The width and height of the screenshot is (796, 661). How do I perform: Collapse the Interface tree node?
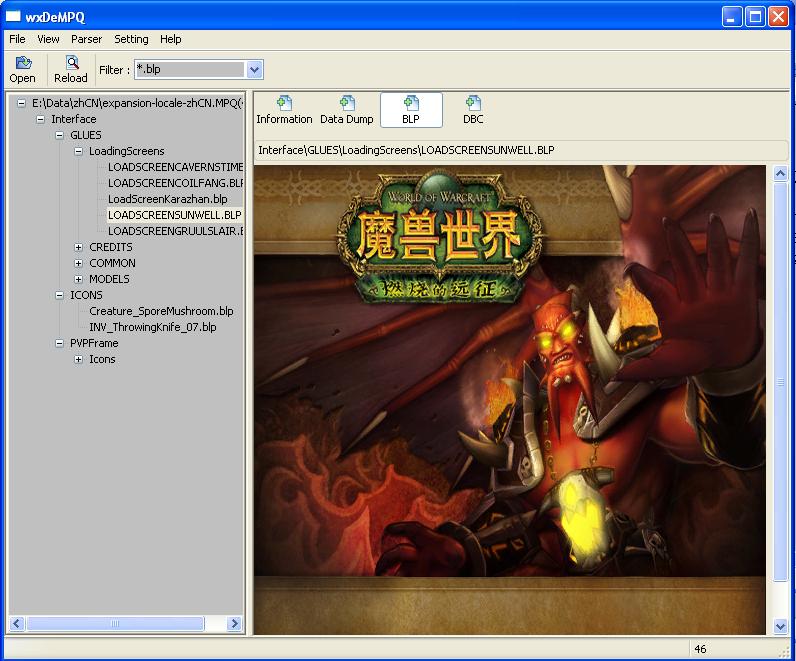(x=41, y=119)
